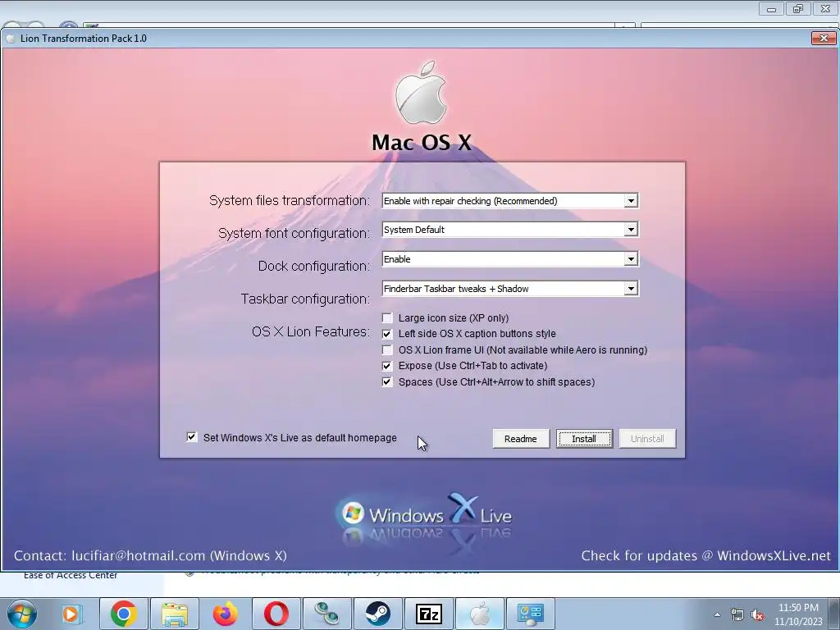Expand the Dock configuration dropdown

coord(631,259)
